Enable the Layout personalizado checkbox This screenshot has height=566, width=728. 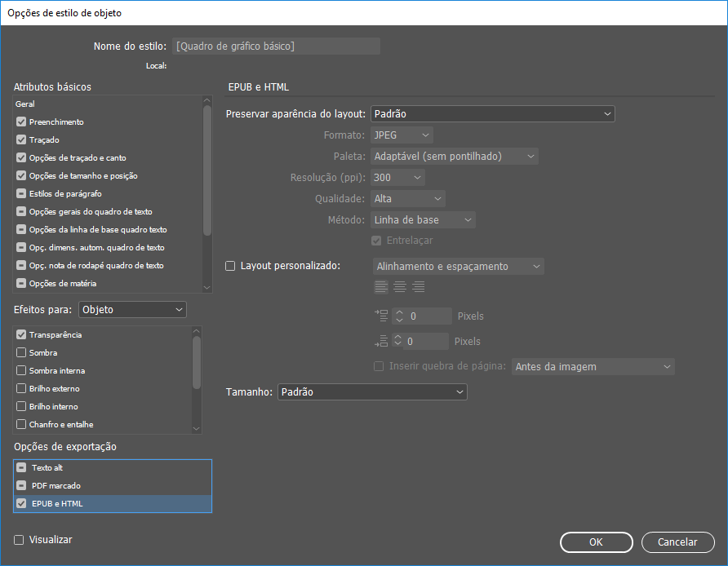(232, 265)
